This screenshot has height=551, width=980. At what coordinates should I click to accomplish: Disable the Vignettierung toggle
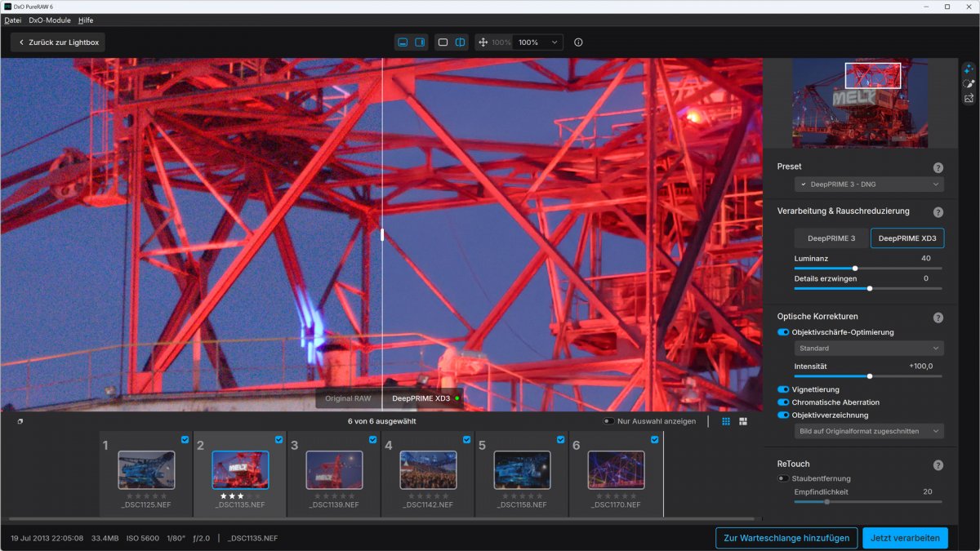click(783, 389)
